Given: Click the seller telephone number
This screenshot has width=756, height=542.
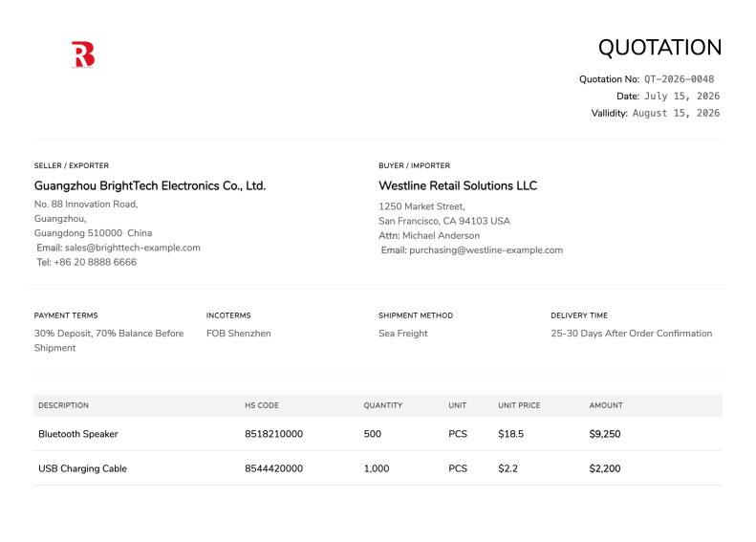Looking at the screenshot, I should coord(95,262).
